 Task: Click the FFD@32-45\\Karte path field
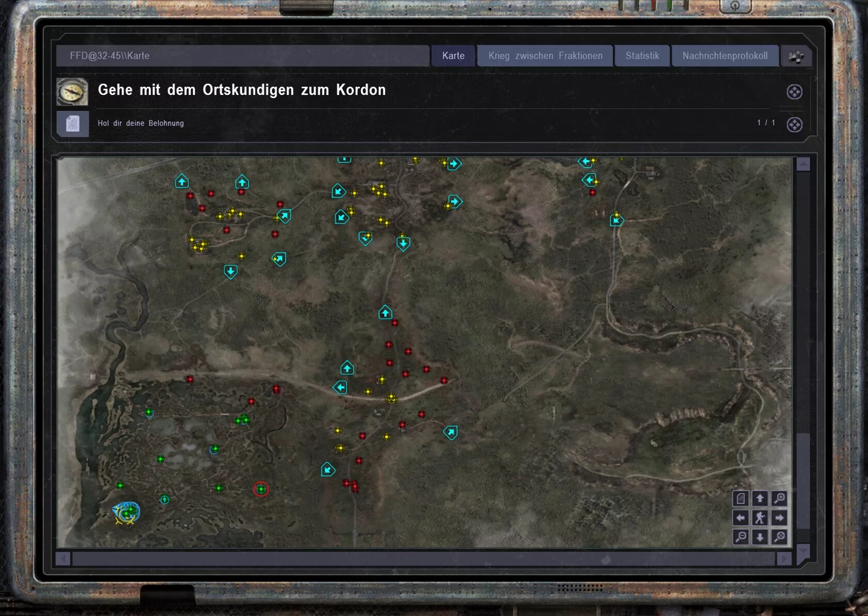(x=243, y=56)
